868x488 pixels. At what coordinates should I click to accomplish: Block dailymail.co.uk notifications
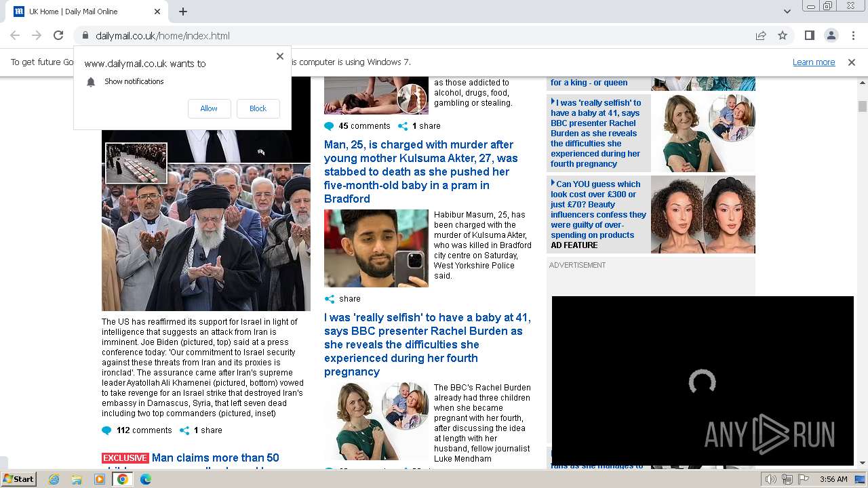(x=258, y=108)
